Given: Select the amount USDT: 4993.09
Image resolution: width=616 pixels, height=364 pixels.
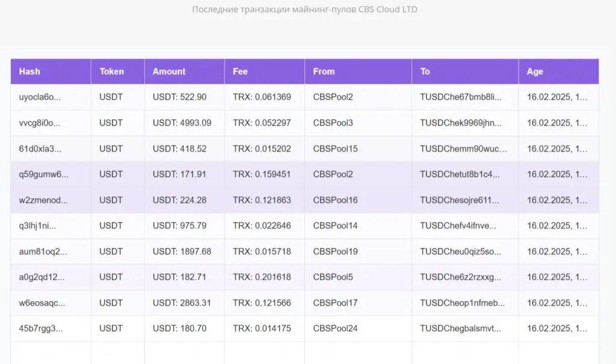Looking at the screenshot, I should coord(182,123).
